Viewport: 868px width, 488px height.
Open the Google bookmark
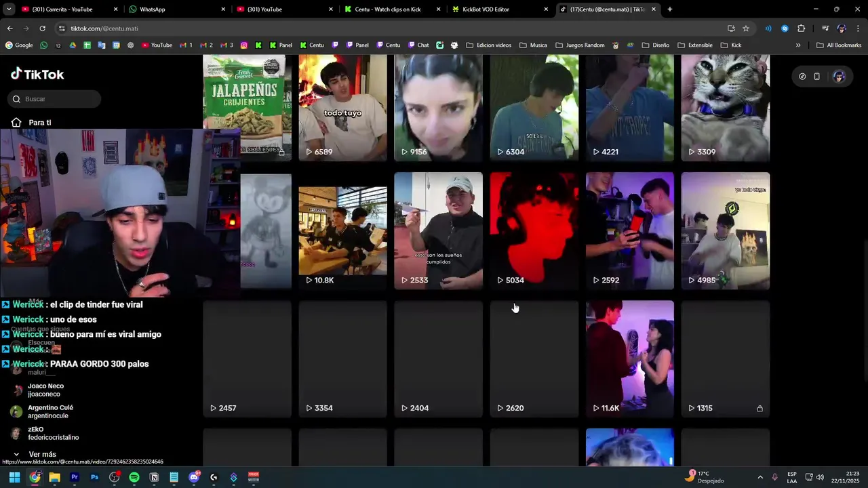[x=19, y=45]
